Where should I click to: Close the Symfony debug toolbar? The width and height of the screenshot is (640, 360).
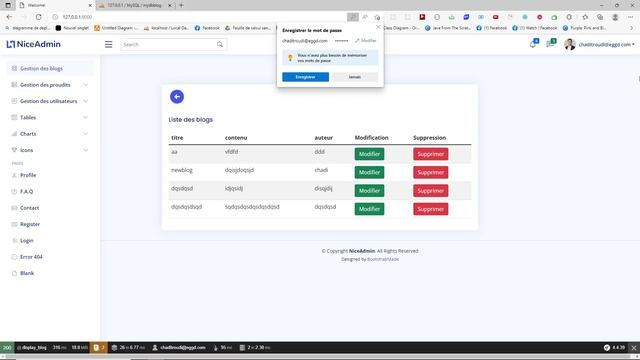point(633,348)
